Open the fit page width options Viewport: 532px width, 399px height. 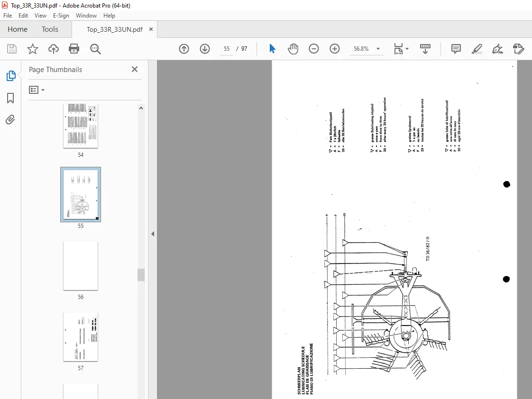(x=401, y=49)
